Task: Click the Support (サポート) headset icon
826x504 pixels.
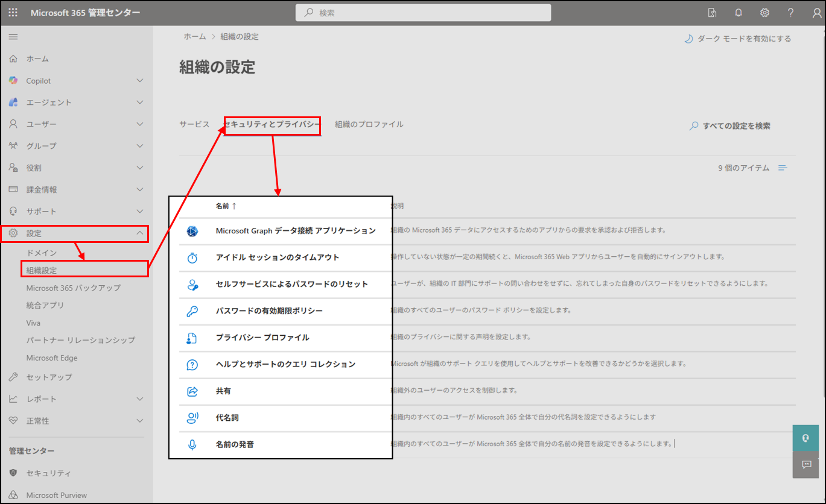Action: [13, 211]
